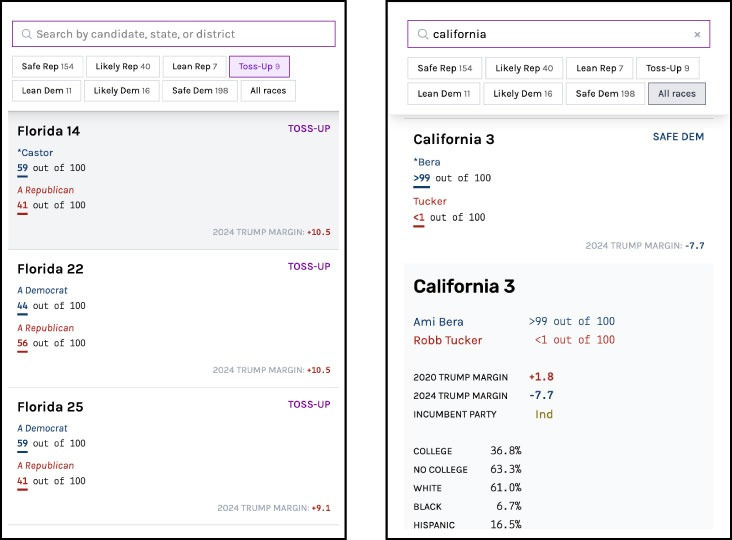Click the magnifier icon in left search box
Screen dimensions: 732x540
point(27,34)
